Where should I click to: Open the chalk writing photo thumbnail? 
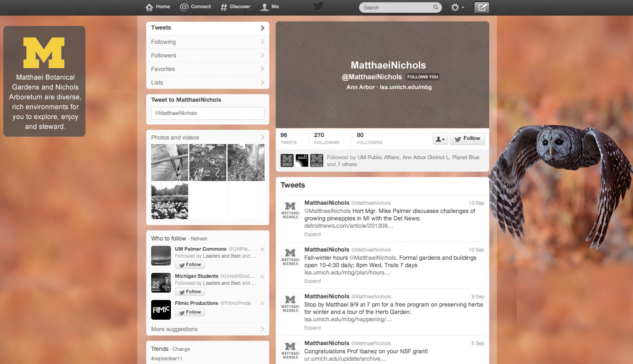pos(208,163)
